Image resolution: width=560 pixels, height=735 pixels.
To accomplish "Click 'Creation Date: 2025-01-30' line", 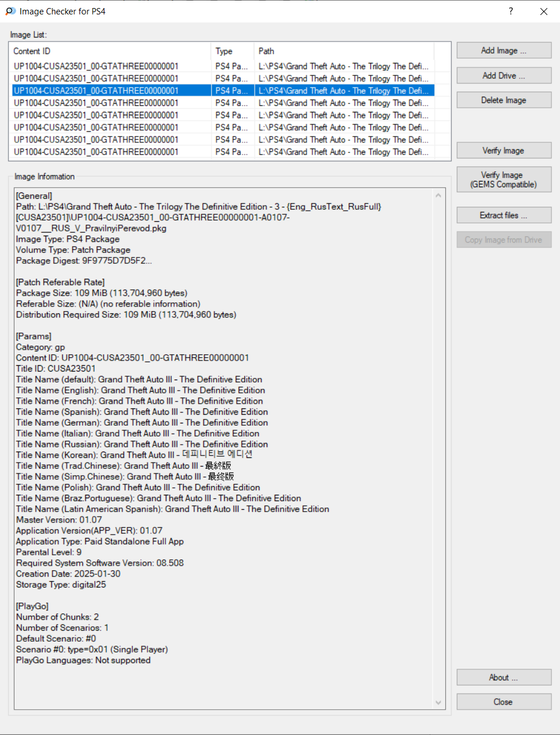I will 68,574.
